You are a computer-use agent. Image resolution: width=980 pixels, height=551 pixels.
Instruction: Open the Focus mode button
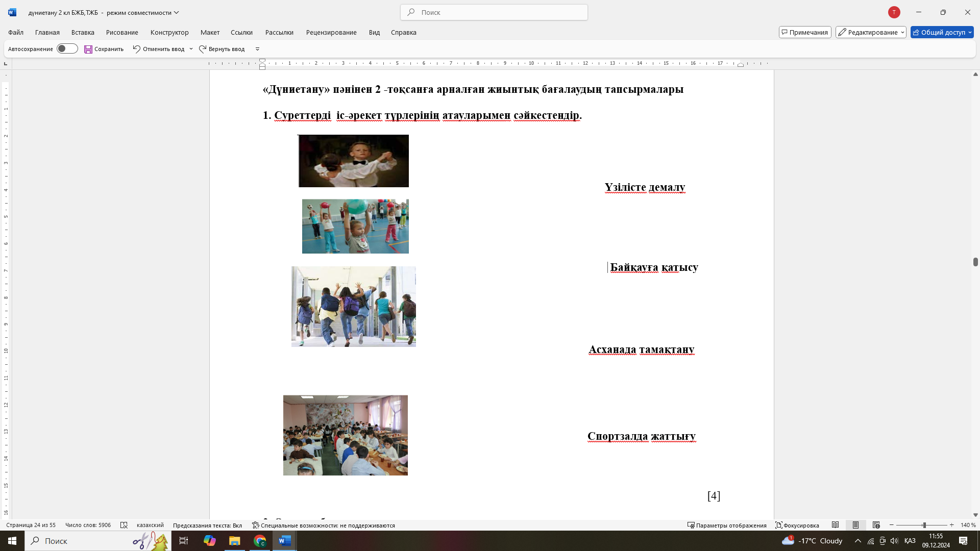[797, 525]
